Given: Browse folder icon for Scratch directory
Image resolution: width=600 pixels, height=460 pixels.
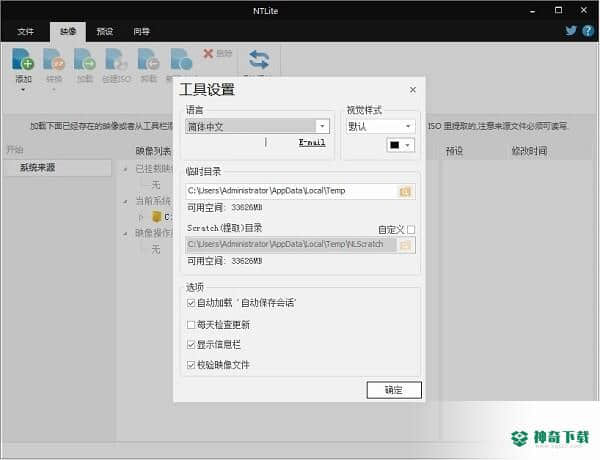Looking at the screenshot, I should click(x=405, y=245).
